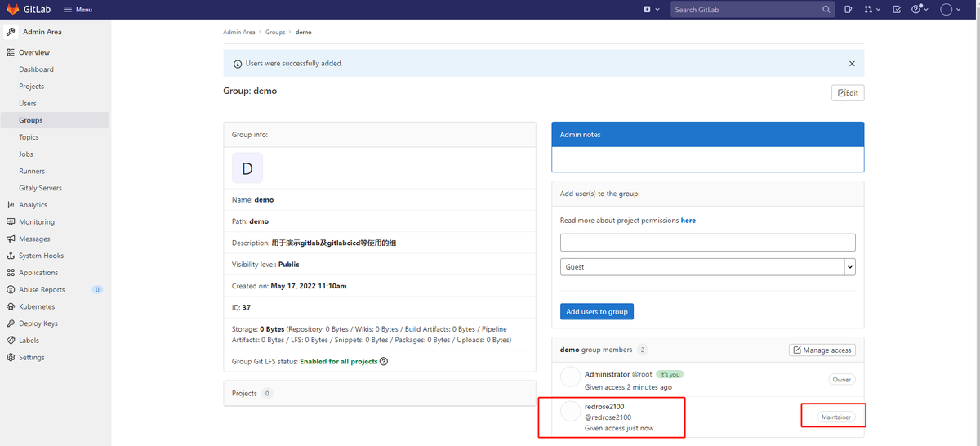Click the Admin Area wrench header
The width and height of the screenshot is (980, 446).
55,32
